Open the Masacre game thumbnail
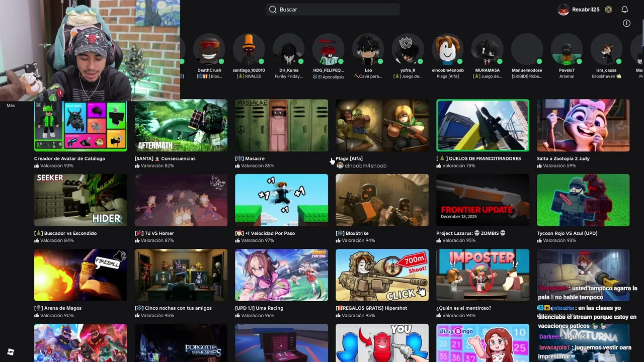 (282, 125)
